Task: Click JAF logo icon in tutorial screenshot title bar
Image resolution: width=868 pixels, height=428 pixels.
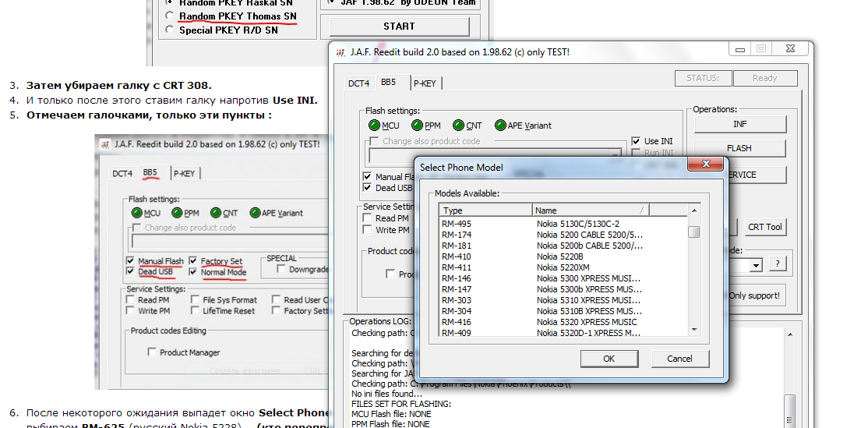Action: (105, 144)
